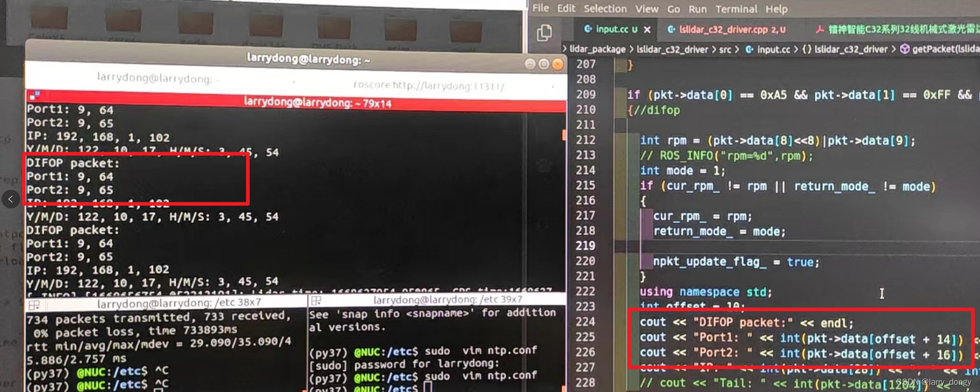
Task: Open the Run menu
Action: click(697, 9)
